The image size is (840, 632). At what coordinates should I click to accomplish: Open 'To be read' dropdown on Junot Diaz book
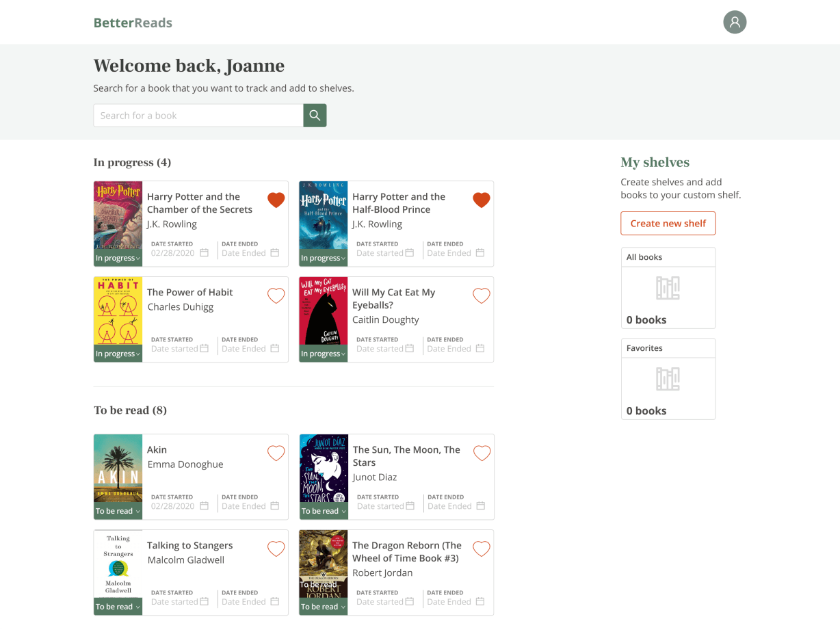click(324, 511)
